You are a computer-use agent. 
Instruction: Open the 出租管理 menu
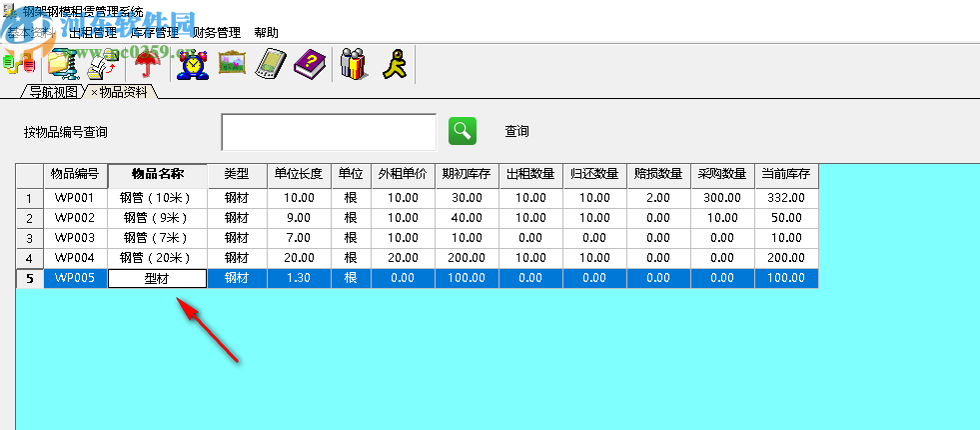point(93,33)
